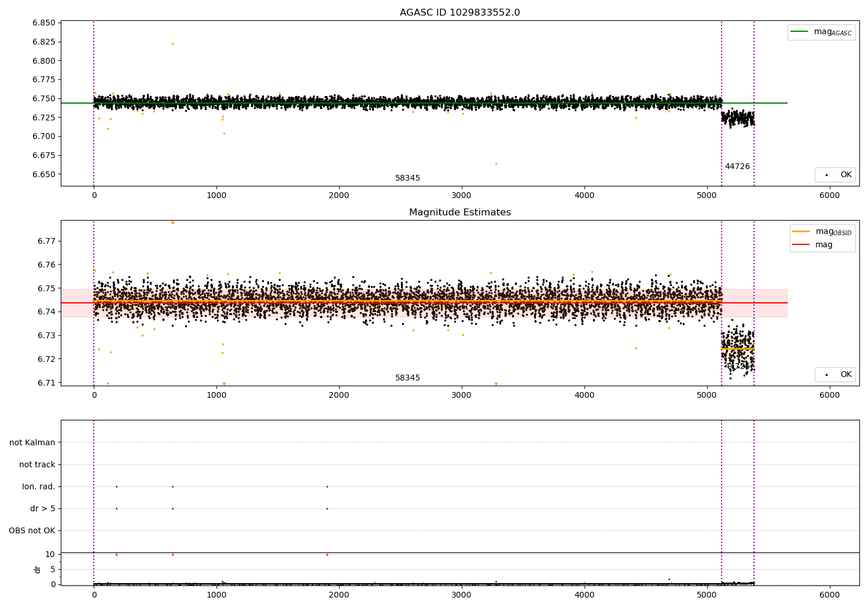This screenshot has width=868, height=608.
Task: Click the '6.675' y-axis tick label
Action: (44, 155)
